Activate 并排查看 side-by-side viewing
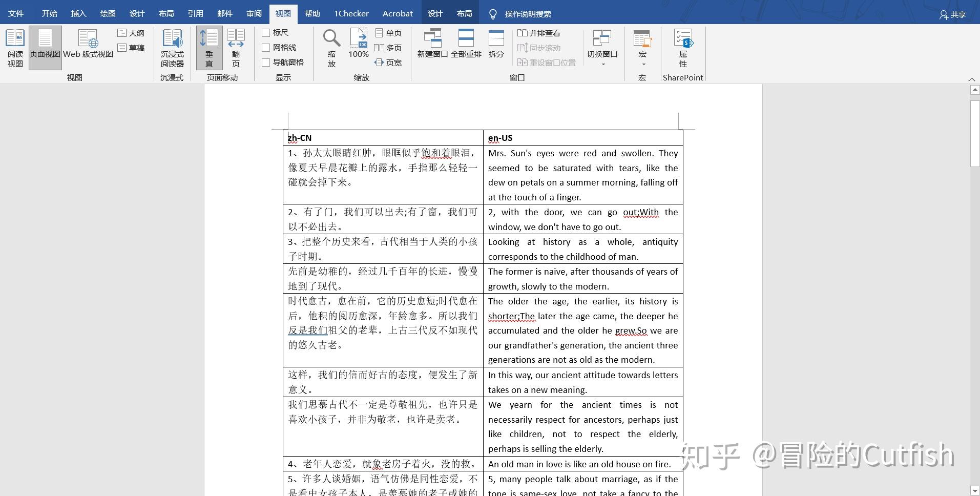The height and width of the screenshot is (496, 980). click(539, 32)
